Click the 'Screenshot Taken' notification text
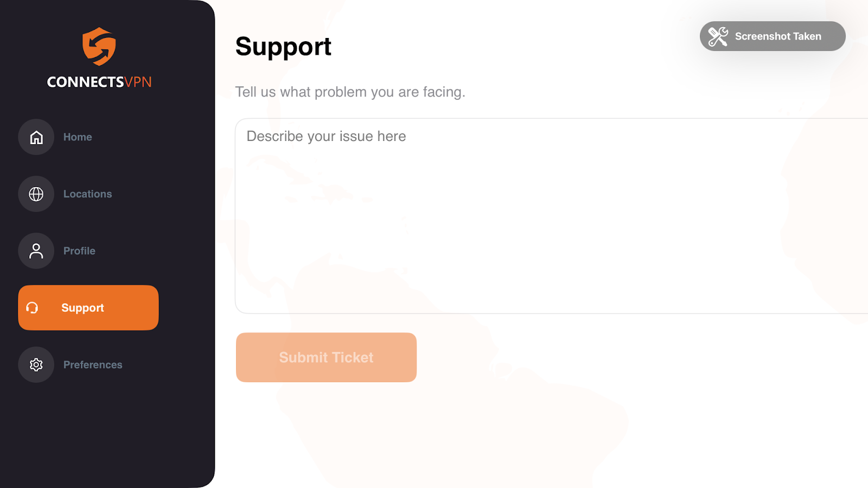 pos(778,36)
